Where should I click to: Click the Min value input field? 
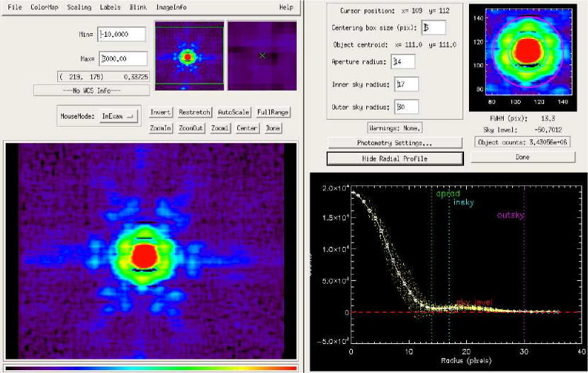121,34
